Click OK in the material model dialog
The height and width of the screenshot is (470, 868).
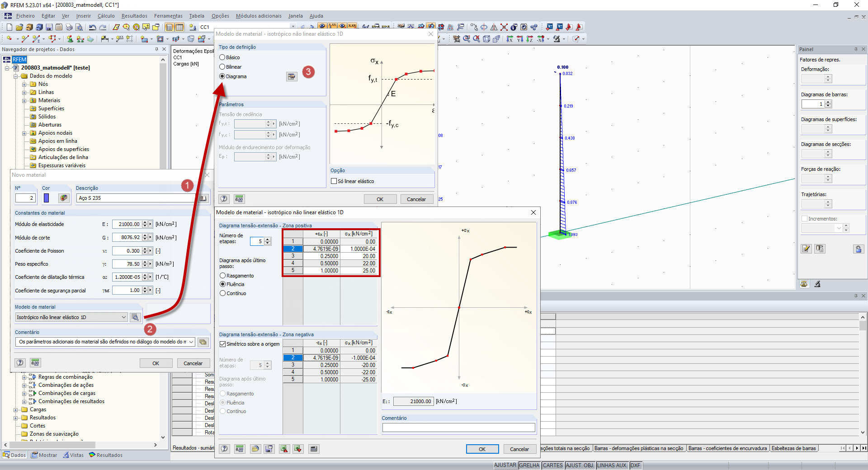tap(380, 199)
